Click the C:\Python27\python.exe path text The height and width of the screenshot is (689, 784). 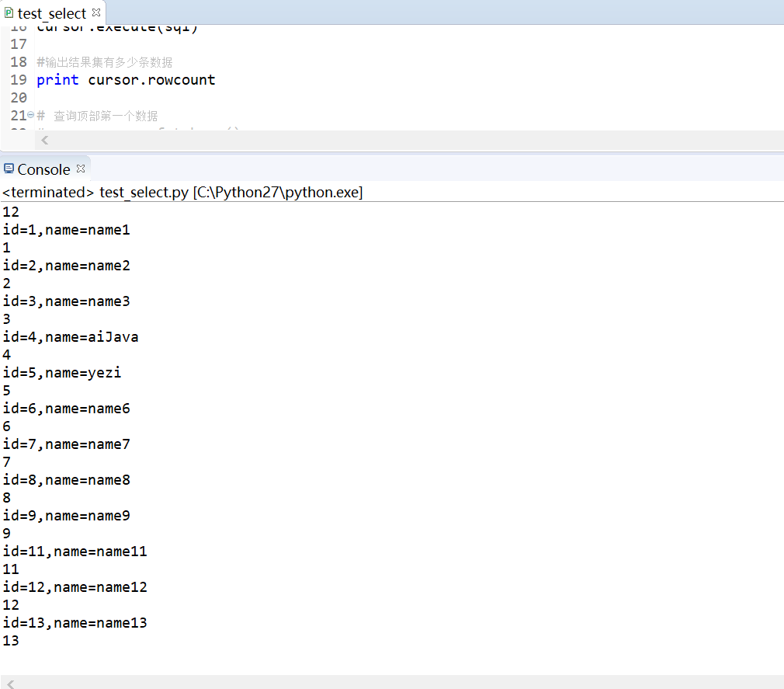(x=276, y=192)
